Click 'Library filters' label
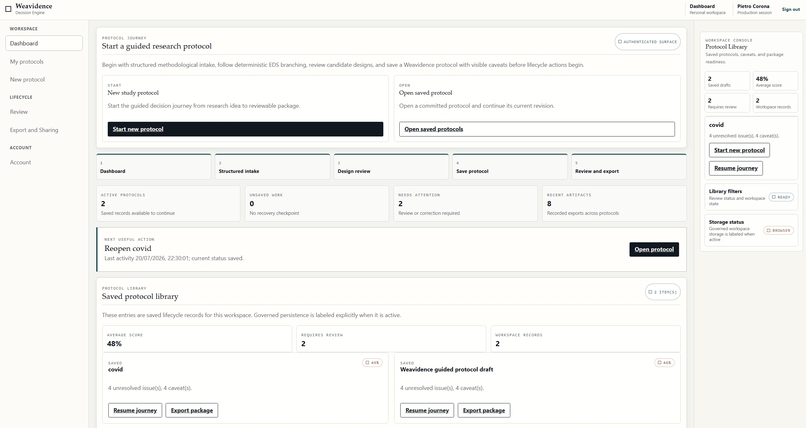The image size is (806, 428). point(725,191)
